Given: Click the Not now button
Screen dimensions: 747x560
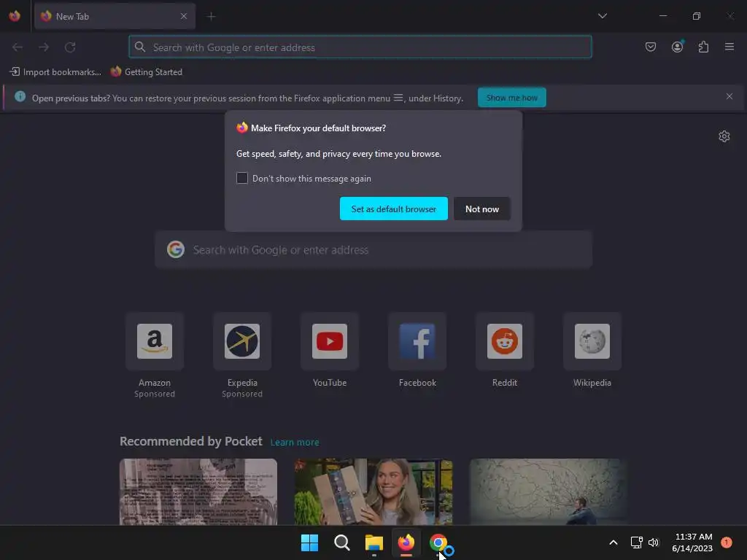Looking at the screenshot, I should click(481, 209).
